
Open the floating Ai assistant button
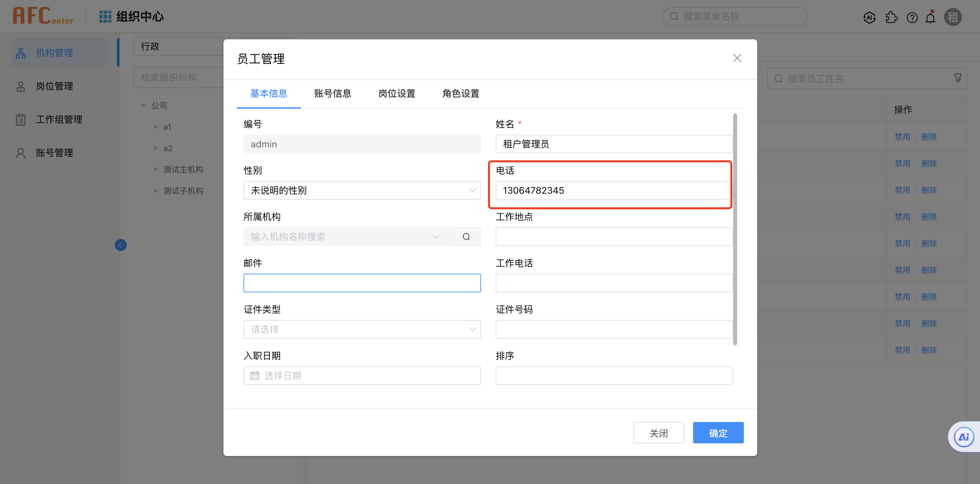click(964, 437)
